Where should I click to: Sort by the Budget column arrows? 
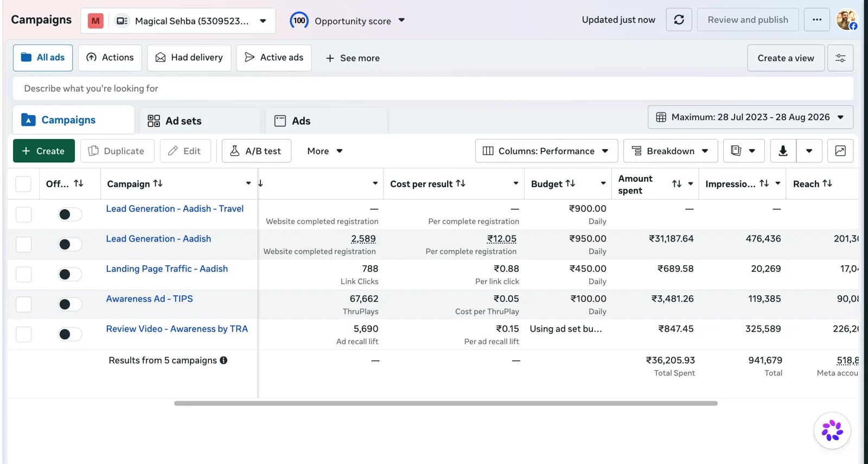pos(570,183)
